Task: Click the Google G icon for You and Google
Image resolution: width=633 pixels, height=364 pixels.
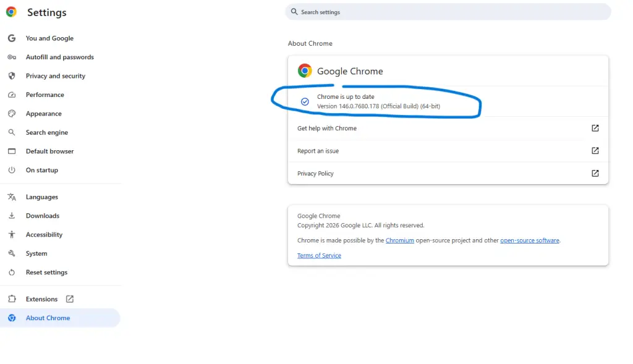Action: tap(12, 38)
